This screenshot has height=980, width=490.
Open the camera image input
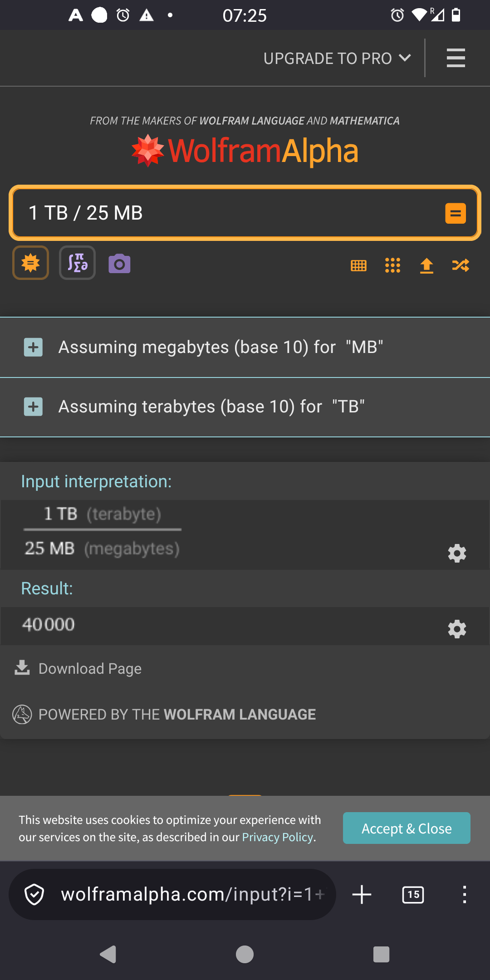[x=119, y=264]
